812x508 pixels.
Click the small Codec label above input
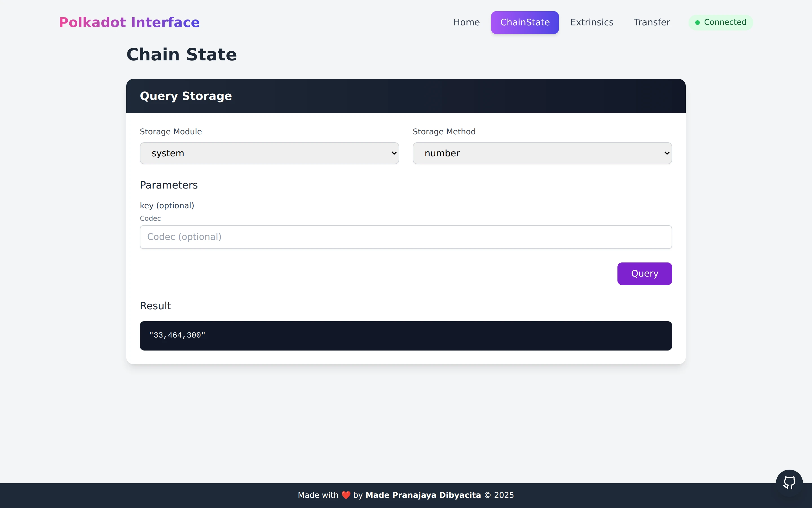[x=150, y=218]
